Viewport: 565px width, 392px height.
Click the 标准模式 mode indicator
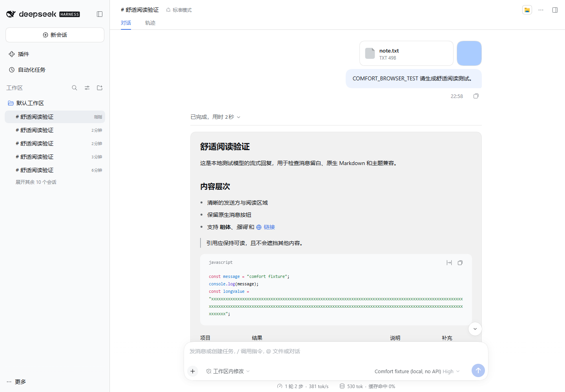[179, 10]
